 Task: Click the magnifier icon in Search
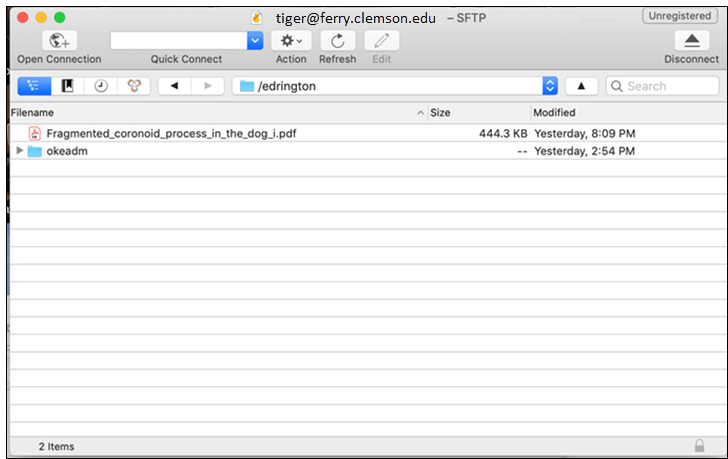617,86
